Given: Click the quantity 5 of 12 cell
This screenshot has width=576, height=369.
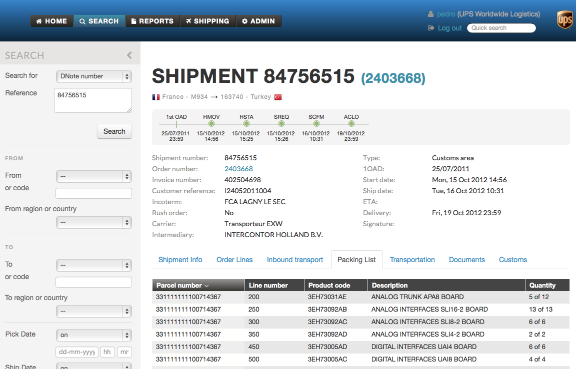Looking at the screenshot, I should [x=539, y=297].
